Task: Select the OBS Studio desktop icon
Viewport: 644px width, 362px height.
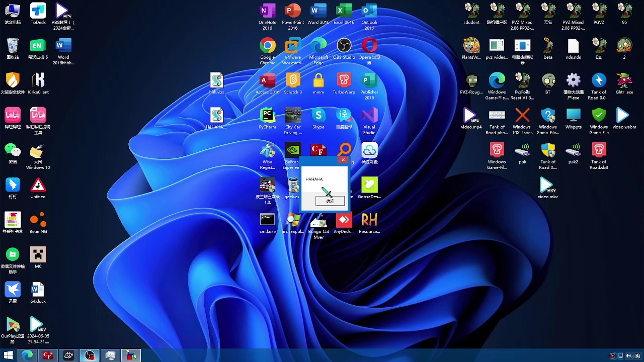Action: tap(344, 49)
